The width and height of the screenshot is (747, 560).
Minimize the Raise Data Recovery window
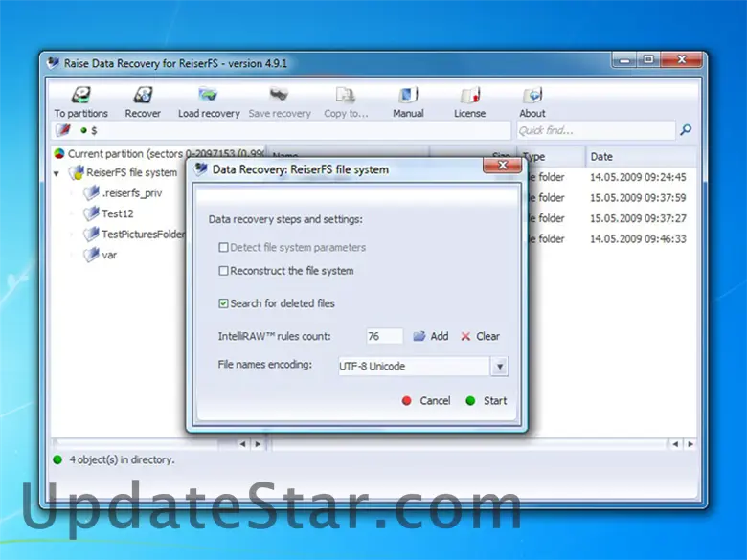[625, 60]
